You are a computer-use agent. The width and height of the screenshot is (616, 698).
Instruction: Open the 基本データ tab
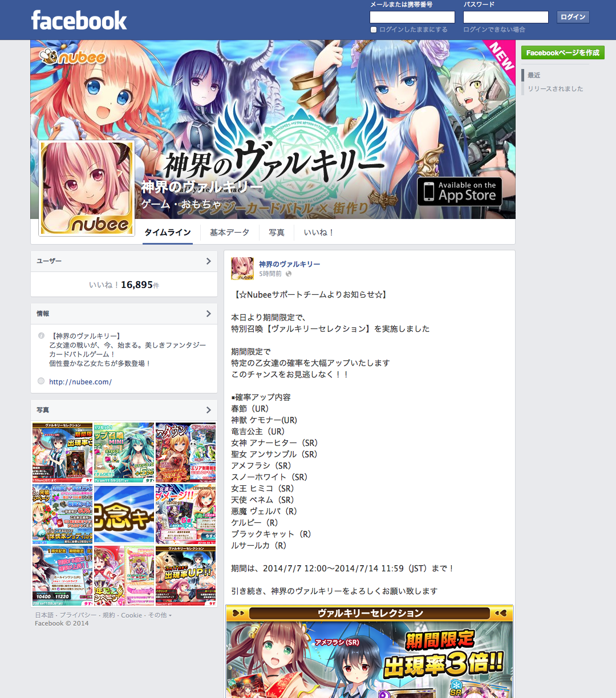click(x=229, y=232)
